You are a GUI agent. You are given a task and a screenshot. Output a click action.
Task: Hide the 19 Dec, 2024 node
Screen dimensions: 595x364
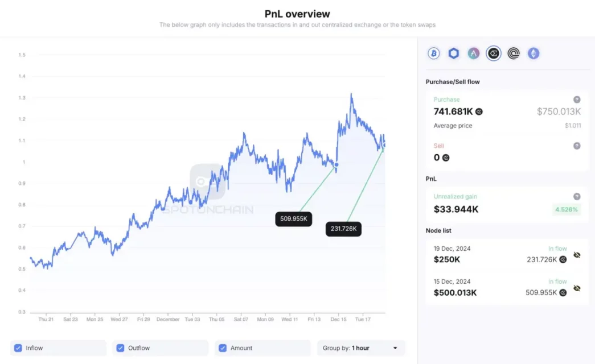pos(577,255)
